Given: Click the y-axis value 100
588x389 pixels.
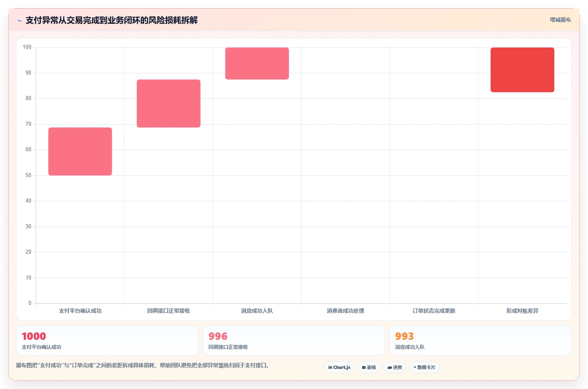Looking at the screenshot, I should pos(27,47).
